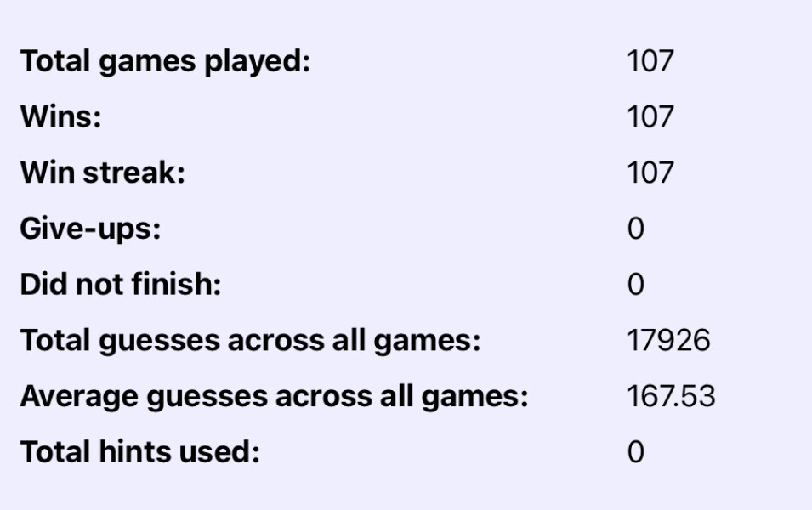Viewport: 812px width, 510px height.
Task: Click the "Total hints used:" label
Action: click(139, 452)
